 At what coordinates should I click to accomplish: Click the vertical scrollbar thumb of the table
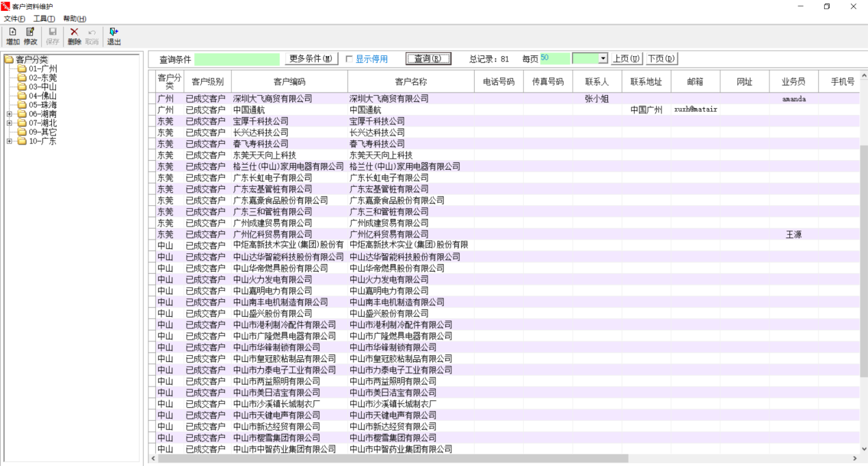[864, 261]
